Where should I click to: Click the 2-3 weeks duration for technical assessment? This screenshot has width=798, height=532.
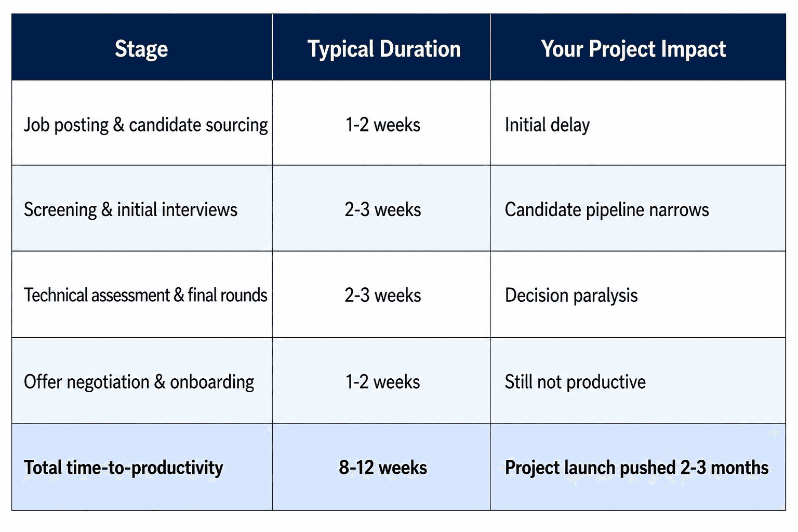[382, 295]
